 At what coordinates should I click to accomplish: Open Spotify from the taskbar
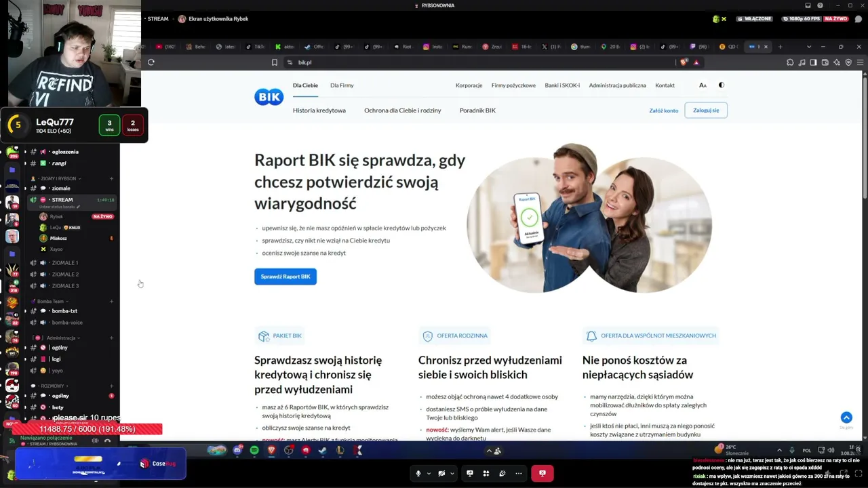pyautogui.click(x=254, y=450)
